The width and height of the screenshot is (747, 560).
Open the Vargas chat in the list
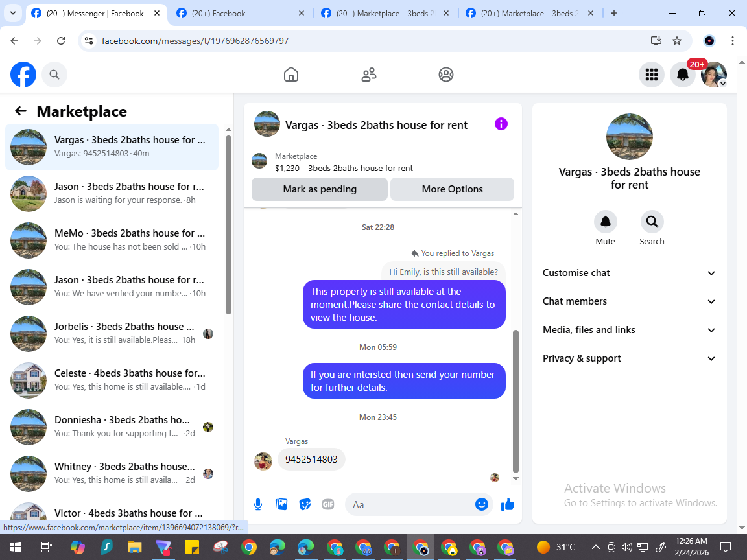[112, 147]
